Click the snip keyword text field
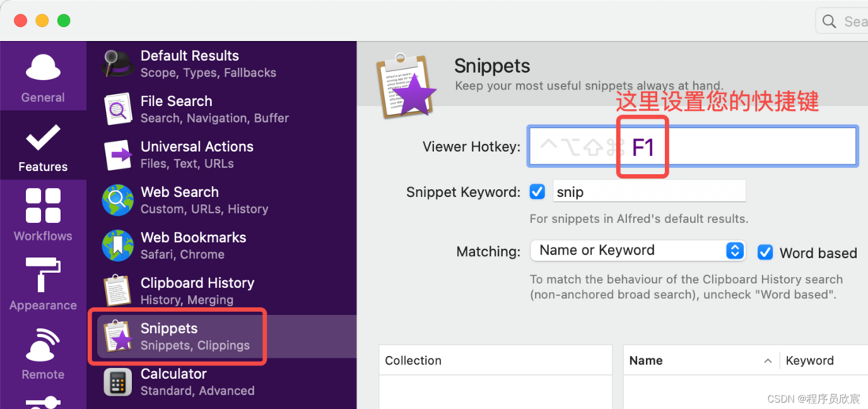Screen dimensions: 868x409 coord(649,191)
